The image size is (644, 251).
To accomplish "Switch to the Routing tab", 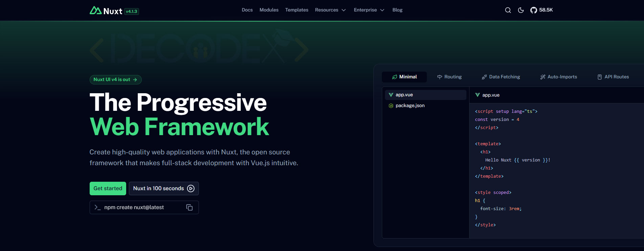I will (449, 77).
